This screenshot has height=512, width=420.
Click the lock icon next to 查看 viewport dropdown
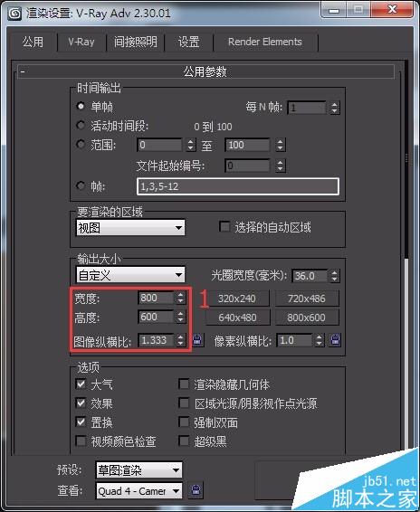point(196,490)
